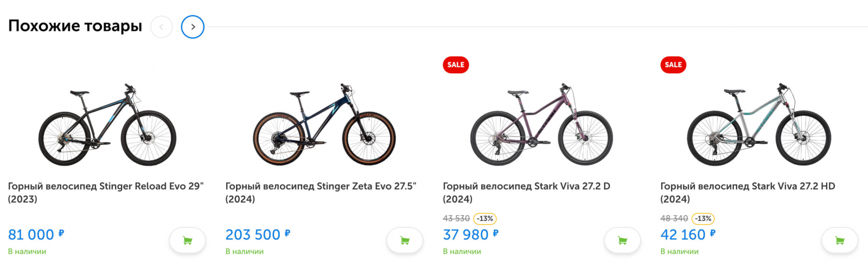Click the blue Stinger Zeta Evo bike image
868x274 pixels.
324,126
